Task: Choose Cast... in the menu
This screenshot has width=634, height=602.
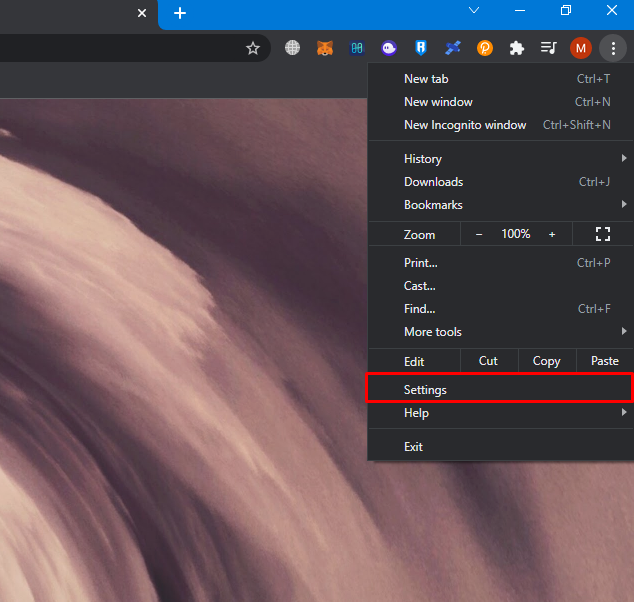Action: [x=501, y=286]
